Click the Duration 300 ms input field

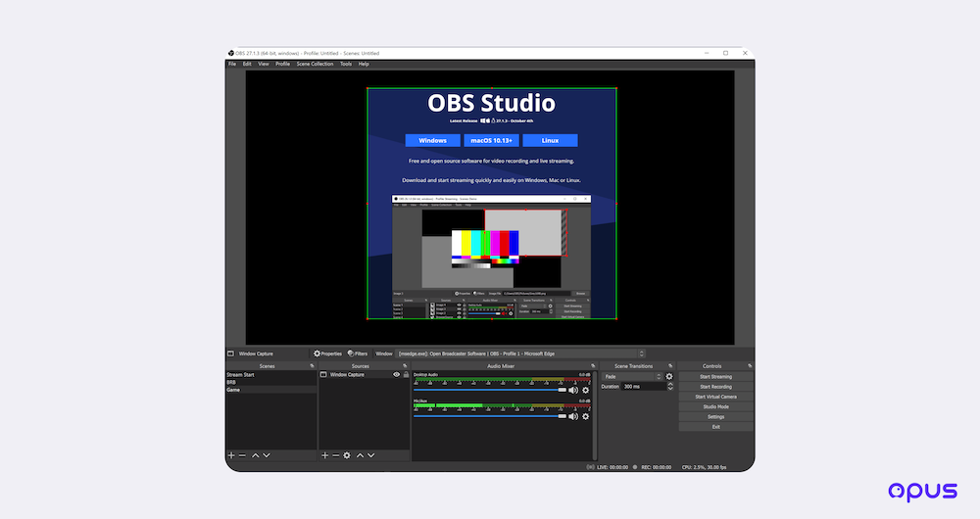pyautogui.click(x=643, y=387)
